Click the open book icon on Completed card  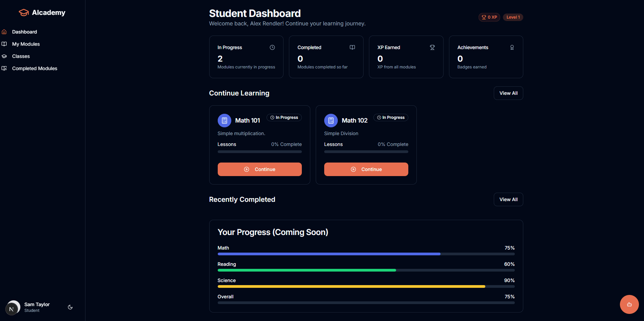pos(352,47)
